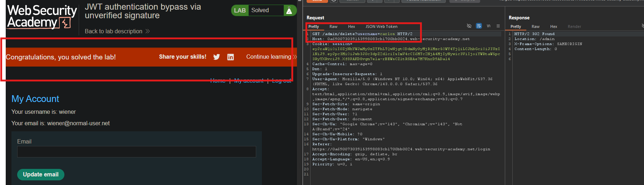644x185 pixels.
Task: Select the Response Raw tab
Action: pos(536,26)
